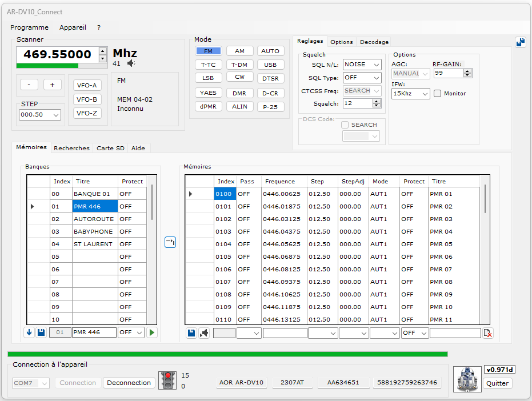Click the VFO-B button
Viewport: 532px width, 401px height.
pos(87,99)
